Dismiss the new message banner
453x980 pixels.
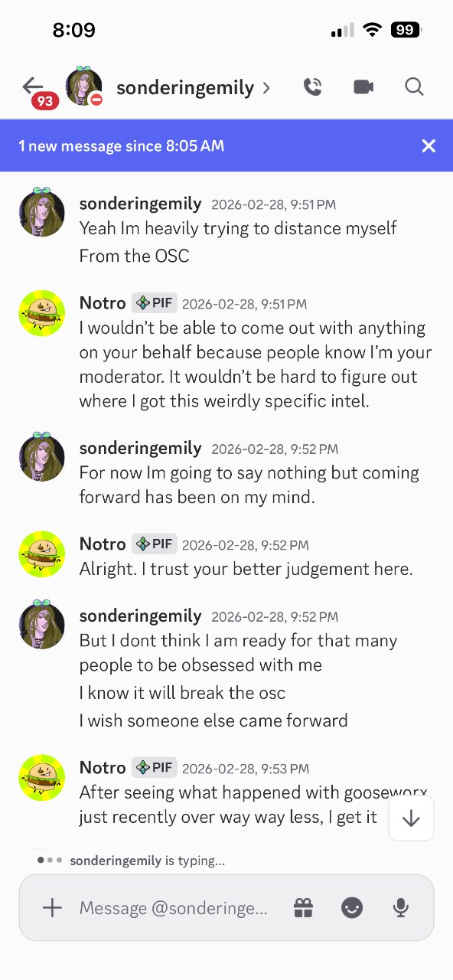(x=429, y=145)
